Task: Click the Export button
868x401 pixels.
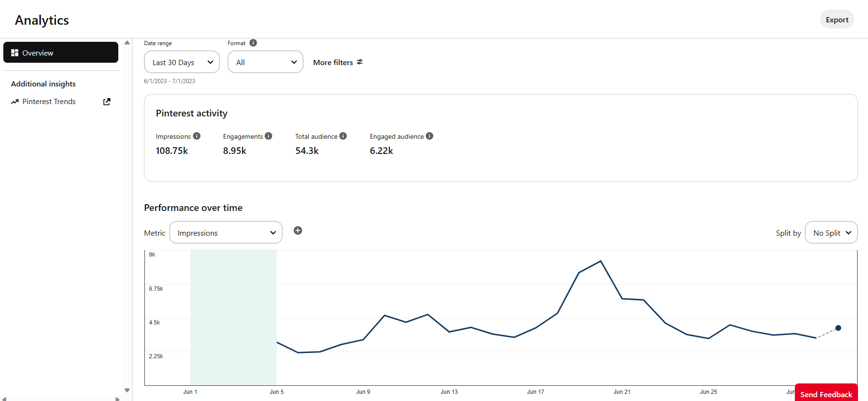Action: coord(837,20)
